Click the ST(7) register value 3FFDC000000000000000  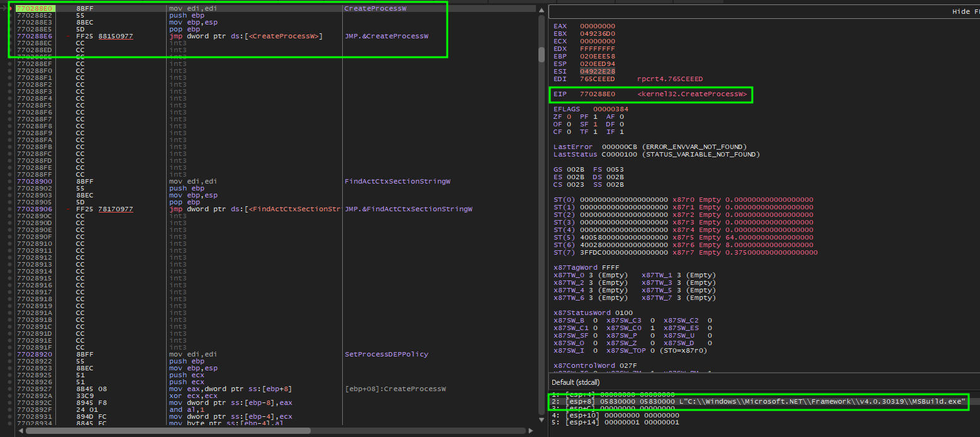623,252
